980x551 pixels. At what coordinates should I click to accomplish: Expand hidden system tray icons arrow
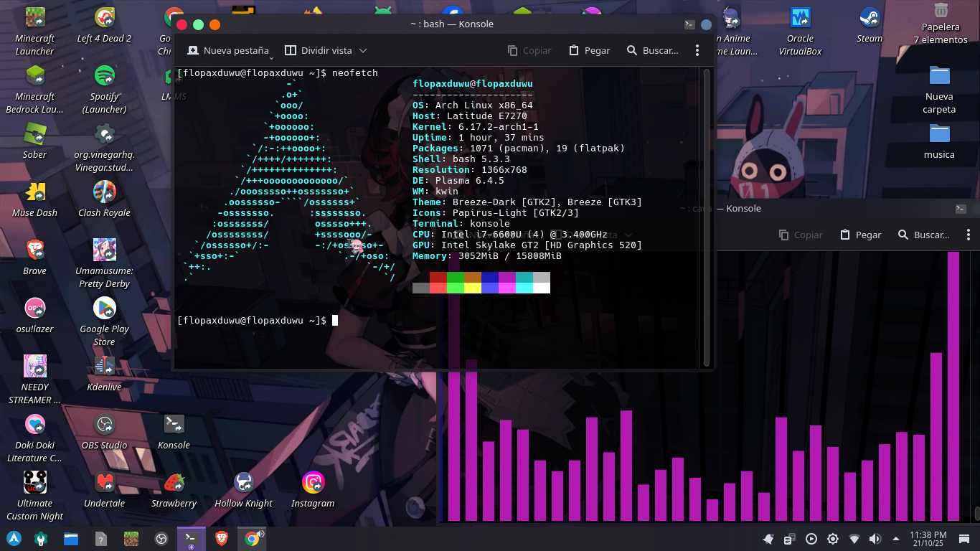coord(895,539)
